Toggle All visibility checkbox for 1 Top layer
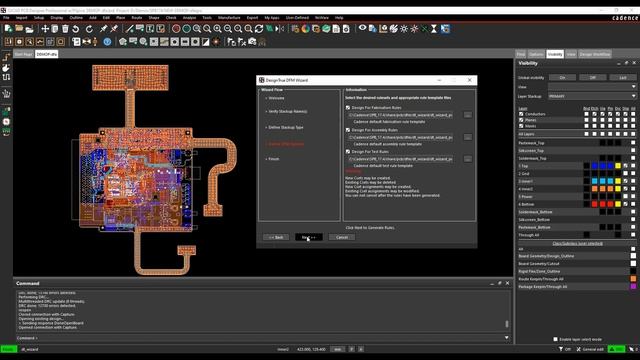The height and width of the screenshot is (360, 640). [633, 166]
